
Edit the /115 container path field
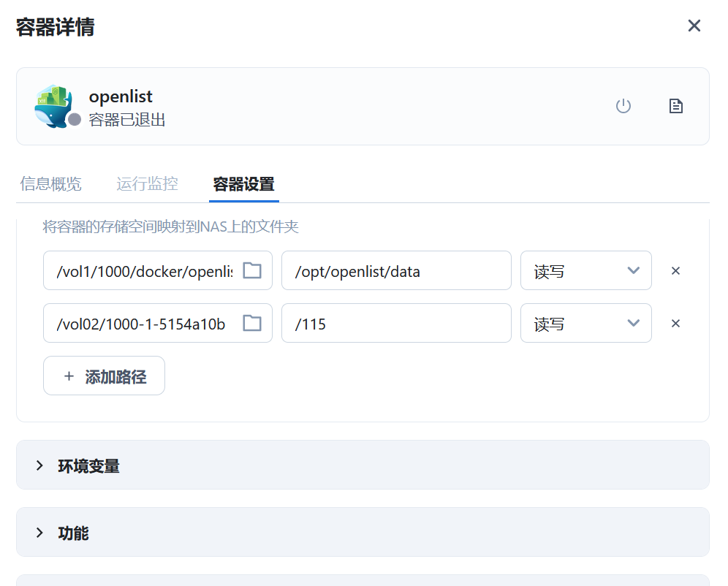point(396,323)
